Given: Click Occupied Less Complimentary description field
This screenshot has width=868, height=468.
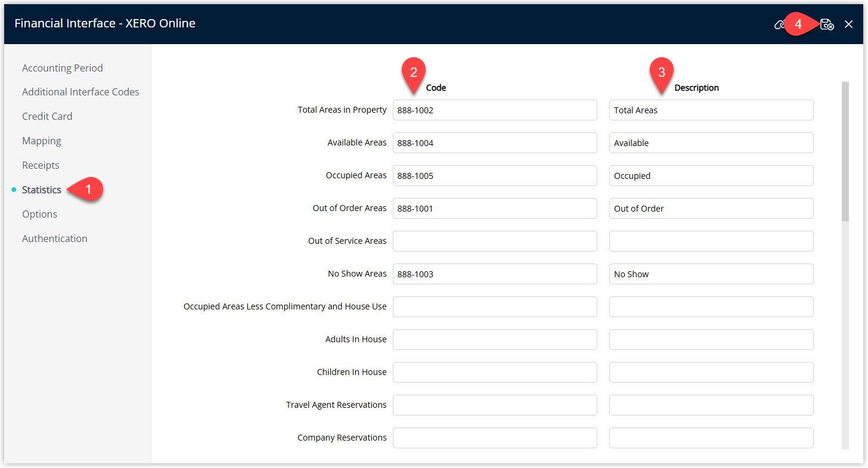Looking at the screenshot, I should click(x=711, y=306).
